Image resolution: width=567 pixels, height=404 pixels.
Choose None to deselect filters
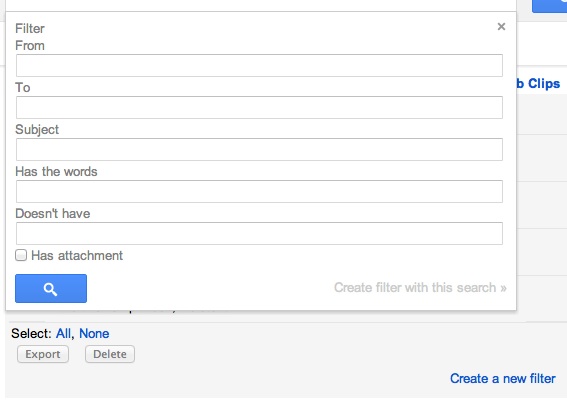[x=94, y=333]
